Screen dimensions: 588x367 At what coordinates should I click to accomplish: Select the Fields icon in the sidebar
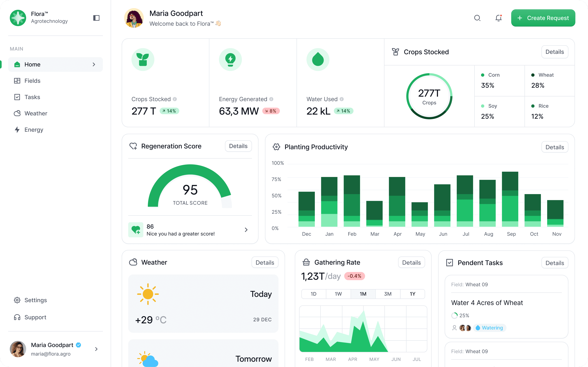click(17, 81)
